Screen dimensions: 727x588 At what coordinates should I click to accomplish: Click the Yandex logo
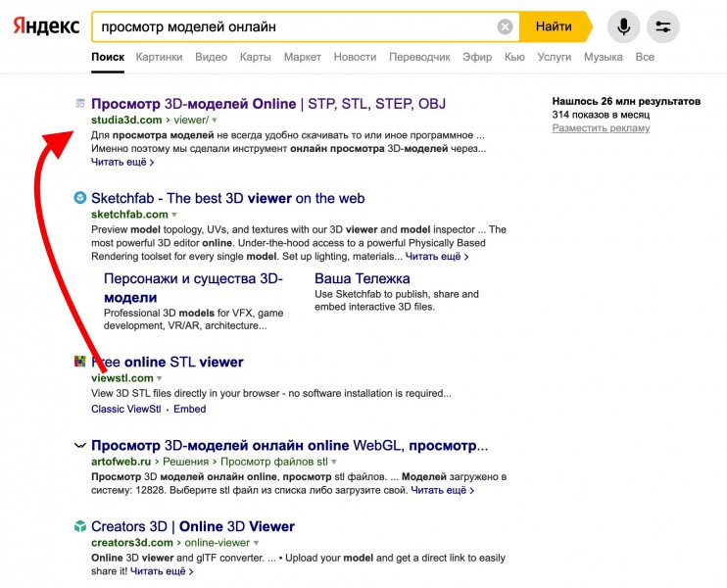point(46,26)
